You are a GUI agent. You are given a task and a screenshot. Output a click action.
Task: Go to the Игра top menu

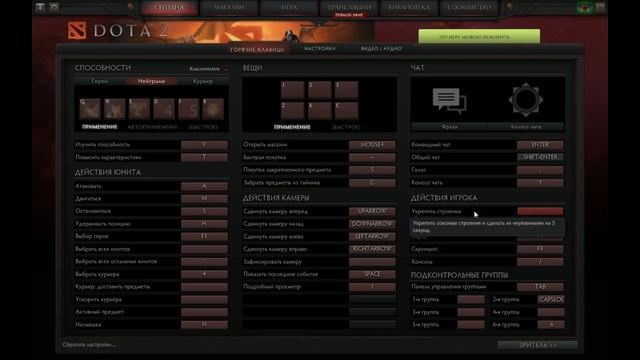(x=289, y=7)
